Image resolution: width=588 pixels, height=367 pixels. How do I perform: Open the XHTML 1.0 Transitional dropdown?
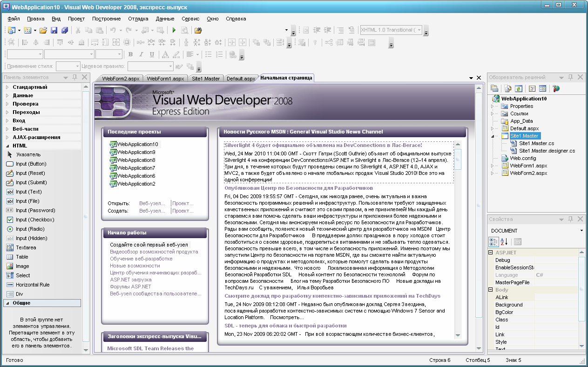pos(419,30)
